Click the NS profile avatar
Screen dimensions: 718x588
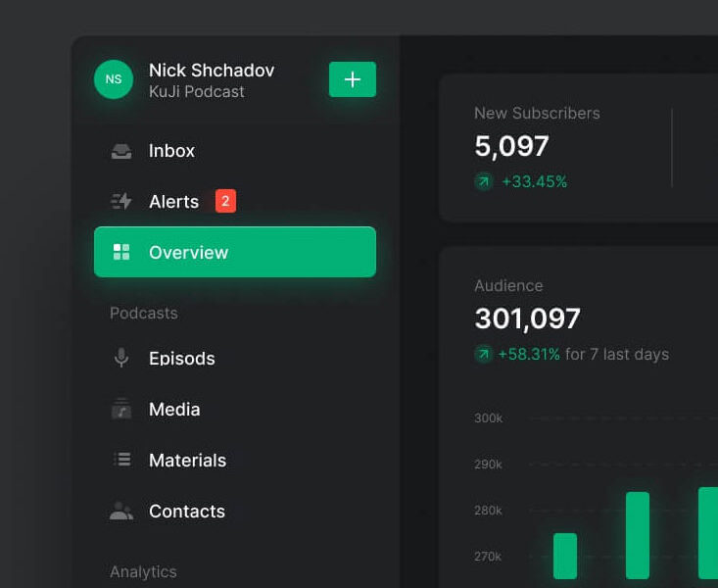[x=114, y=79]
